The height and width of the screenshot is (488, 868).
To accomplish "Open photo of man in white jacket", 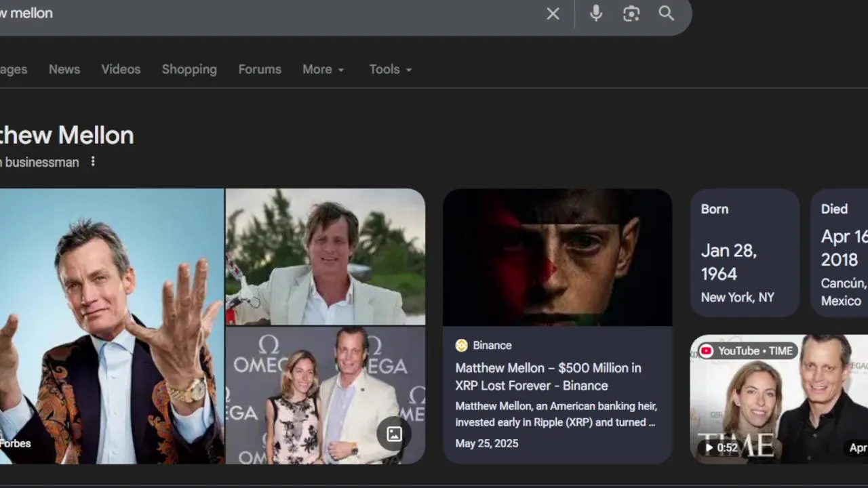I will (325, 256).
